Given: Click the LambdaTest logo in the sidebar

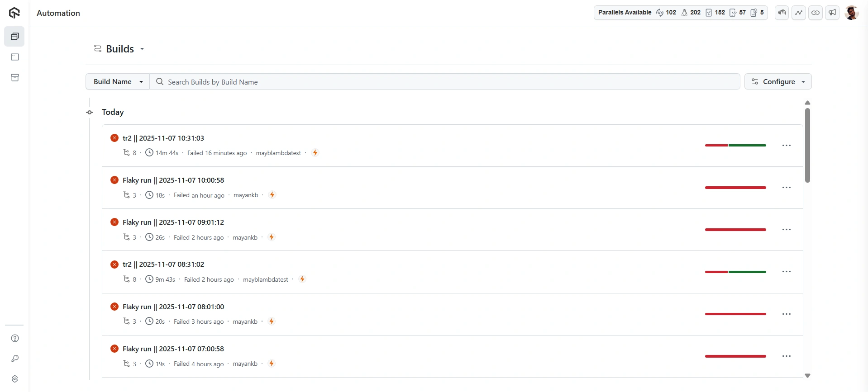Looking at the screenshot, I should (x=14, y=13).
